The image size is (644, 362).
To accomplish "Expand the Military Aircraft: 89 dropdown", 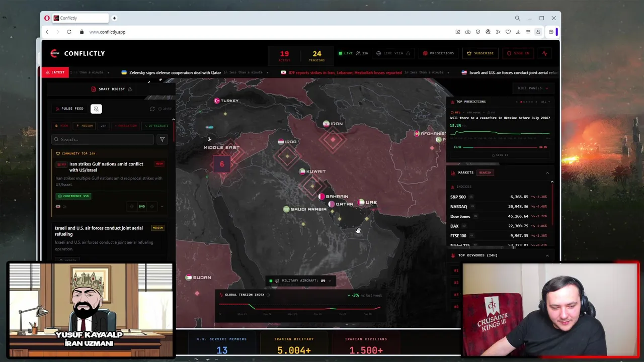I will pos(300,281).
